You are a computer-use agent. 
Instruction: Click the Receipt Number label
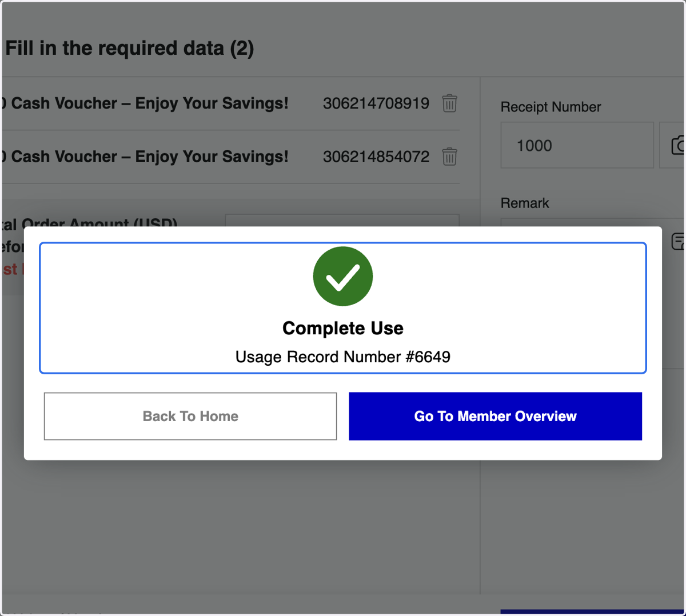point(551,107)
